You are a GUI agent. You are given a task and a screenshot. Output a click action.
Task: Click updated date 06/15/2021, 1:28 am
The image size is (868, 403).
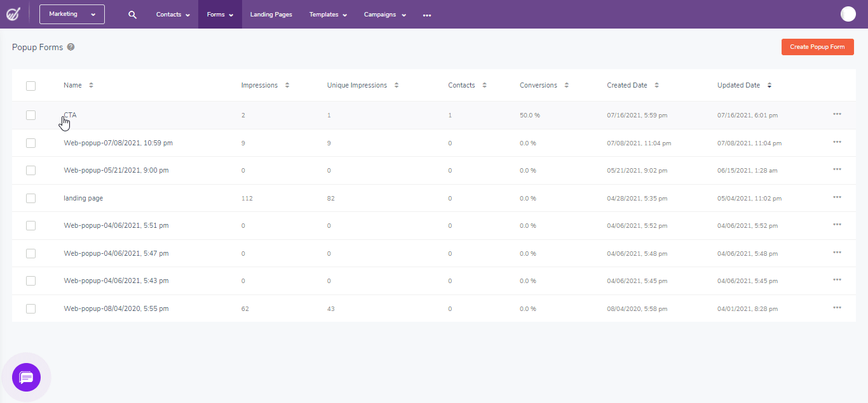point(747,171)
